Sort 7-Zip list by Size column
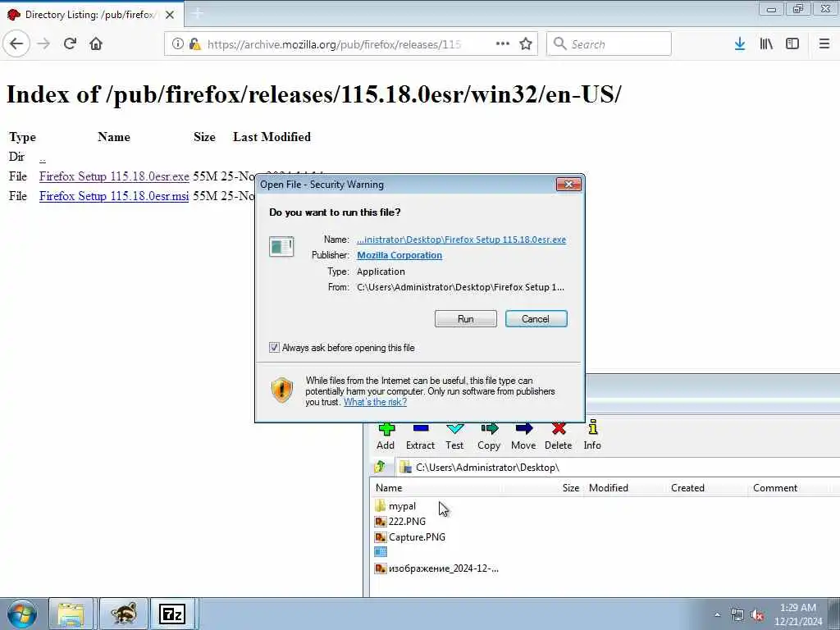Image resolution: width=840 pixels, height=630 pixels. click(x=571, y=487)
